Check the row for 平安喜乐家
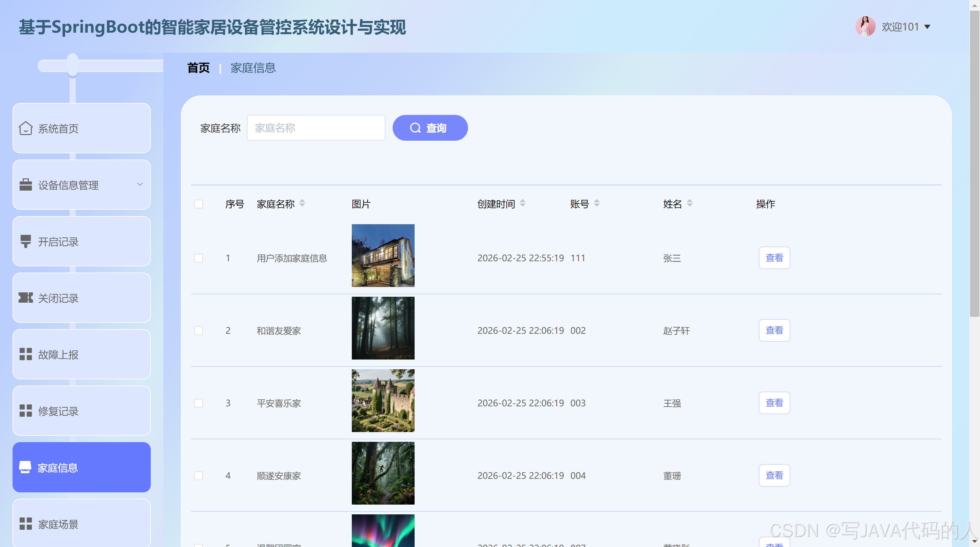This screenshot has width=980, height=547. pos(199,403)
